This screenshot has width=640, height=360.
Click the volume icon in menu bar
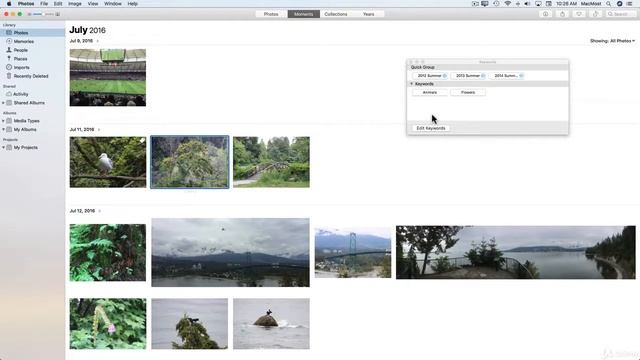[527, 4]
